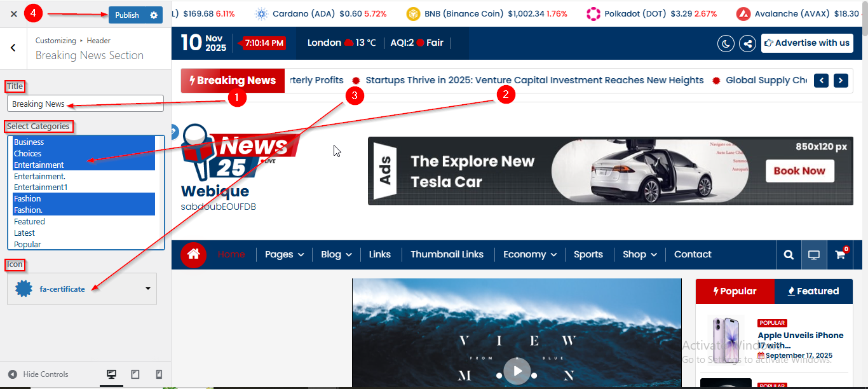Click the breaking news previous arrow
Viewport: 868px width, 389px height.
point(821,80)
